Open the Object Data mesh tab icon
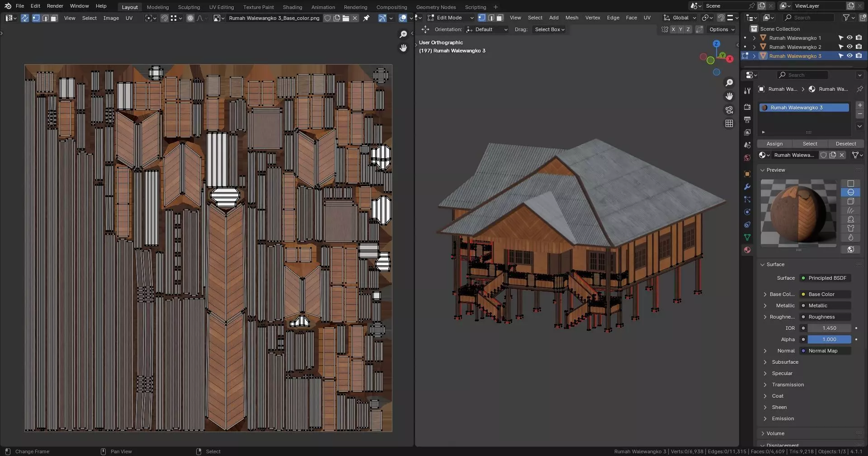The width and height of the screenshot is (868, 456). (747, 237)
